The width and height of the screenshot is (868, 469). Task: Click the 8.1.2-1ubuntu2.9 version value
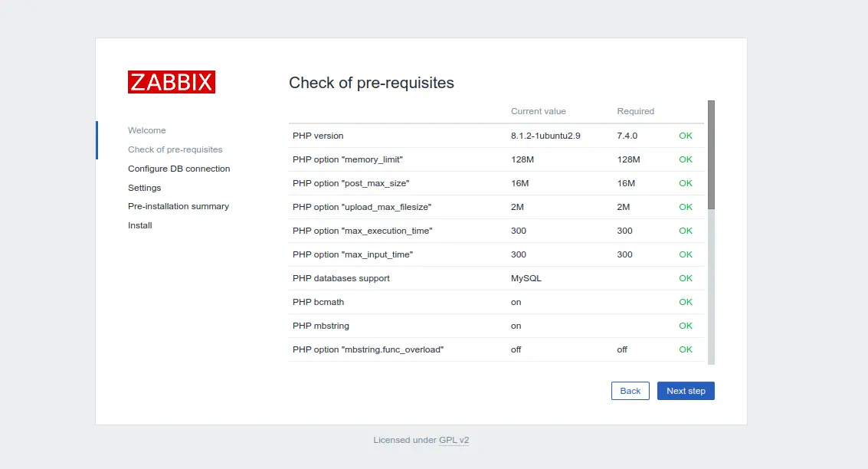[x=545, y=136]
